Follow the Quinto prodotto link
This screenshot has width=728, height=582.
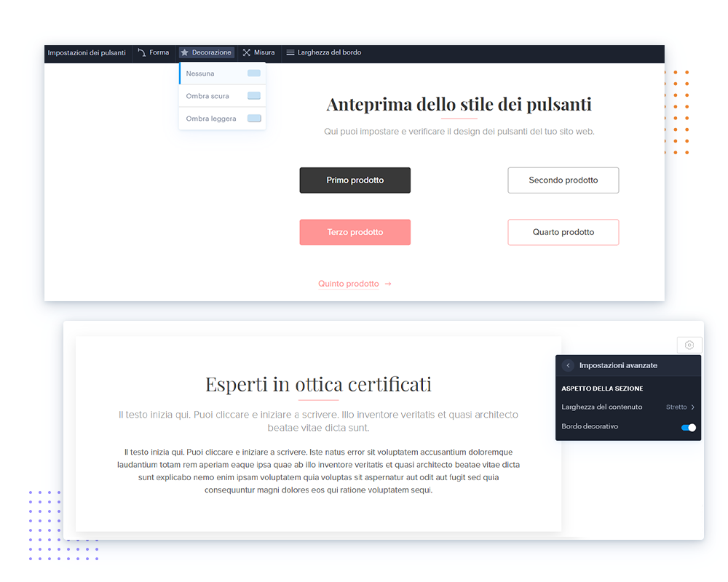(349, 284)
